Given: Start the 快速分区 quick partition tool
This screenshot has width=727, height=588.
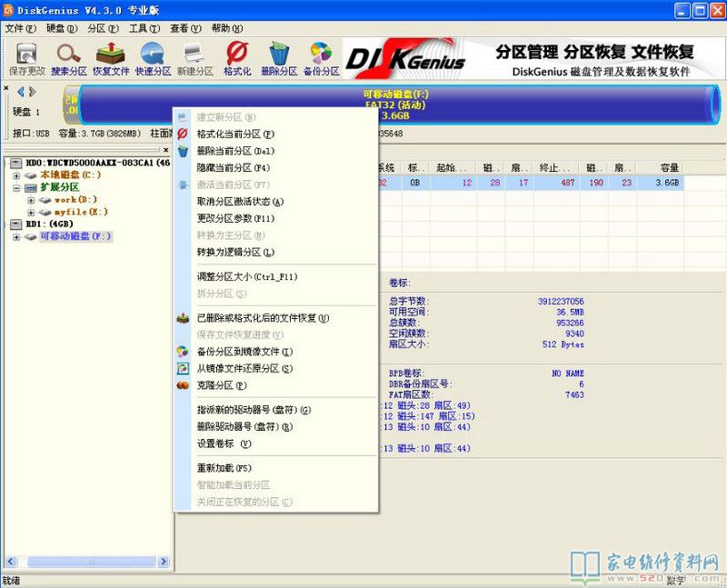Looking at the screenshot, I should pyautogui.click(x=153, y=59).
